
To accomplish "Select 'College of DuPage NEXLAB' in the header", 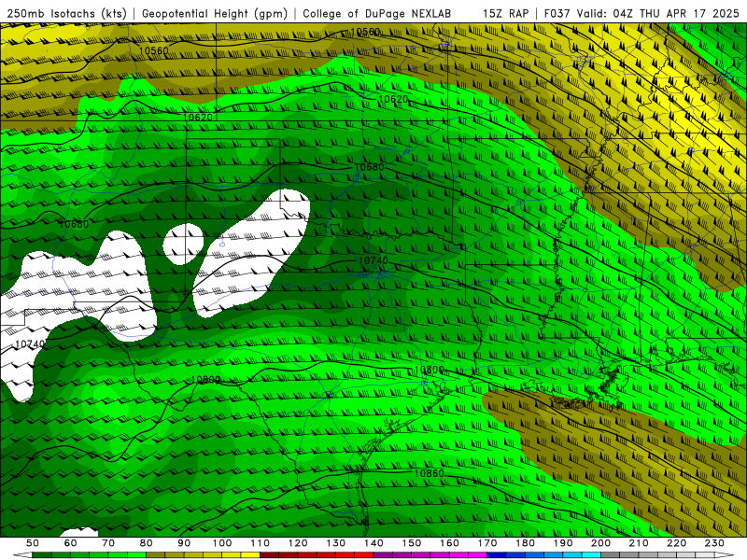I will tap(377, 14).
